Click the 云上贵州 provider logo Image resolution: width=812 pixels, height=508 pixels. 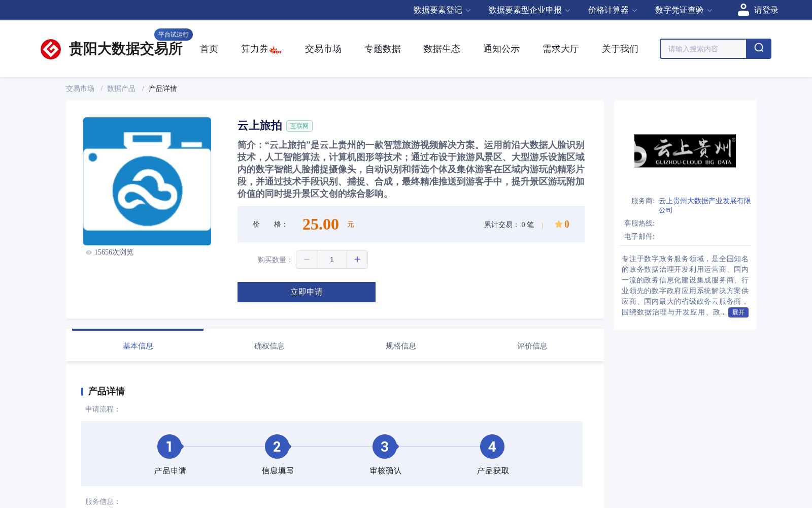685,151
